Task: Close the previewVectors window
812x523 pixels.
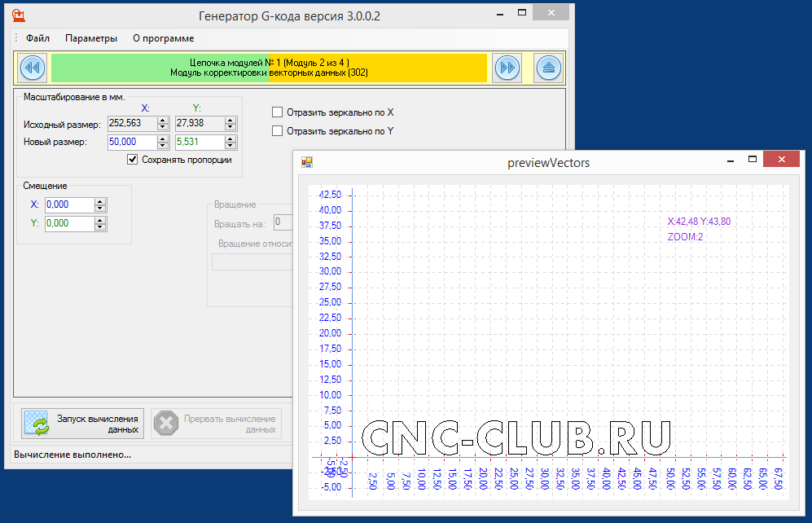Action: pyautogui.click(x=781, y=160)
